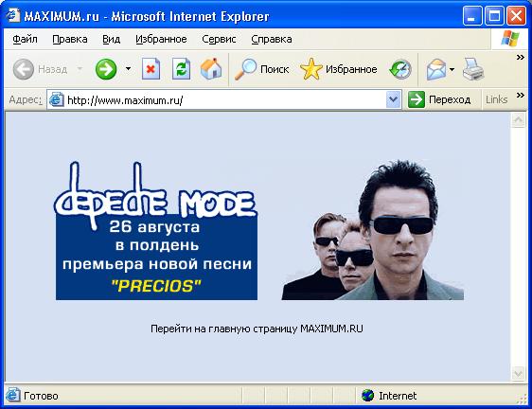Expand the address bar dropdown arrow

(x=393, y=99)
